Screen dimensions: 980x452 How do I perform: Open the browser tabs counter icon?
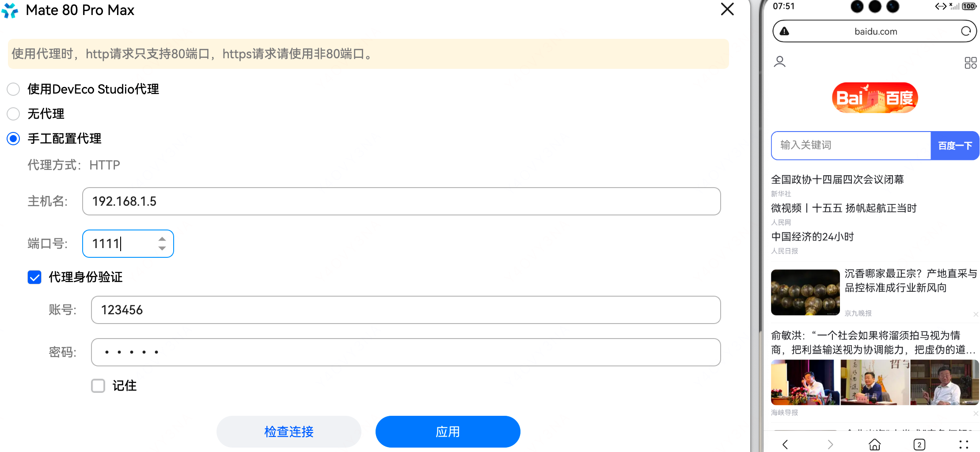919,444
